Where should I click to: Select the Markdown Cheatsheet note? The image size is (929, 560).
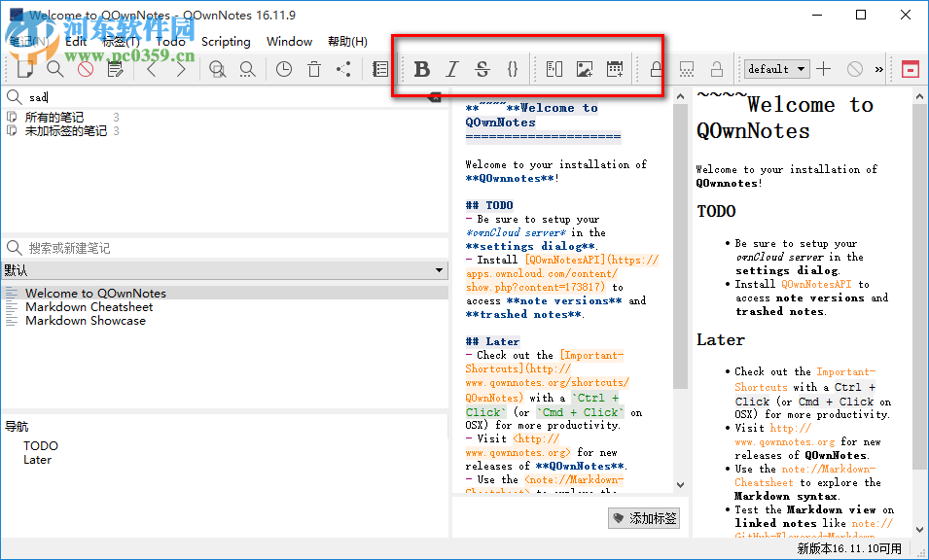(x=89, y=307)
